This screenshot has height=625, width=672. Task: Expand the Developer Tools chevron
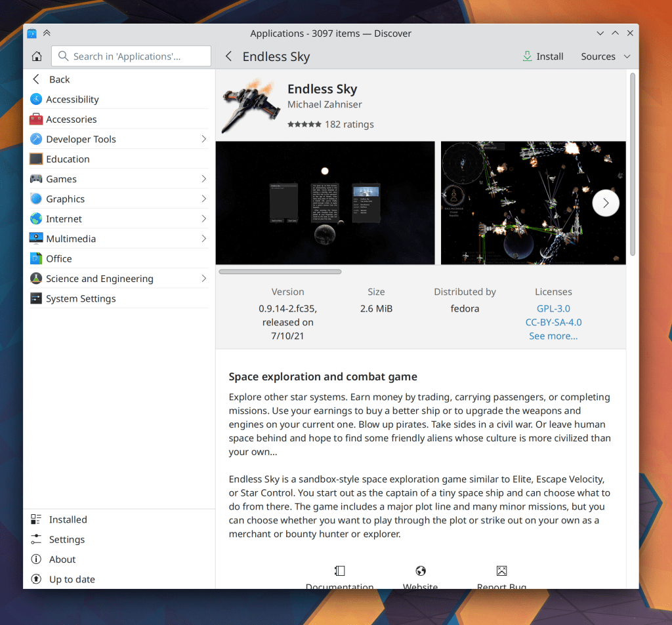click(x=203, y=139)
